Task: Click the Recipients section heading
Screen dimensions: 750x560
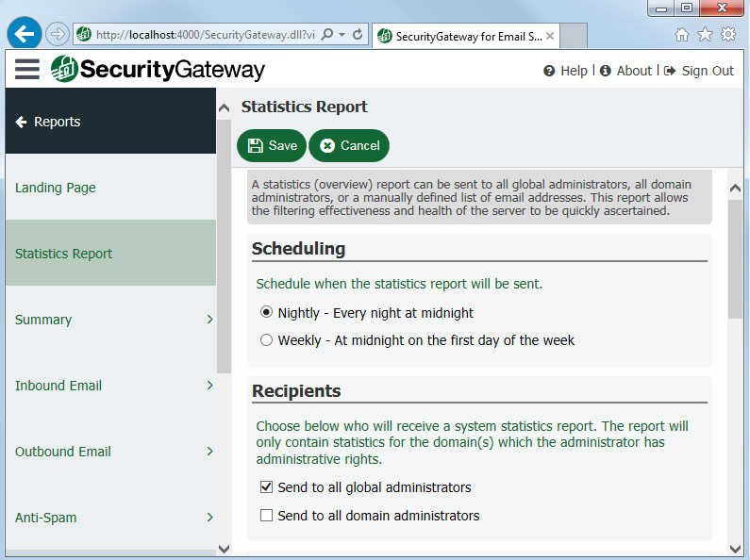Action: [x=296, y=391]
